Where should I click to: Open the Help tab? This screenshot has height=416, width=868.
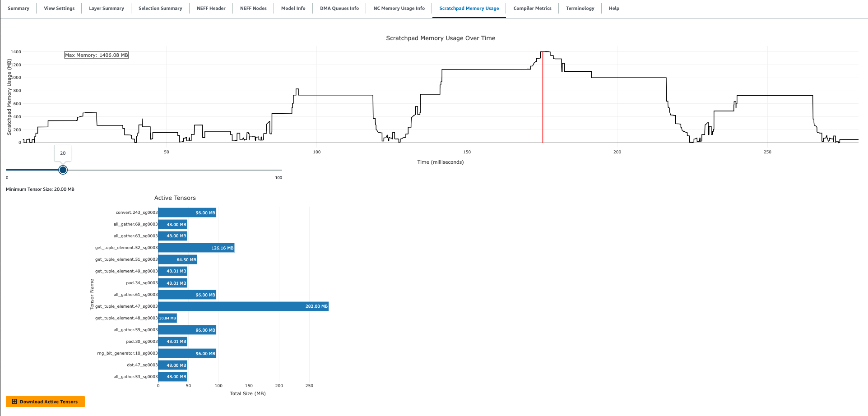click(613, 8)
